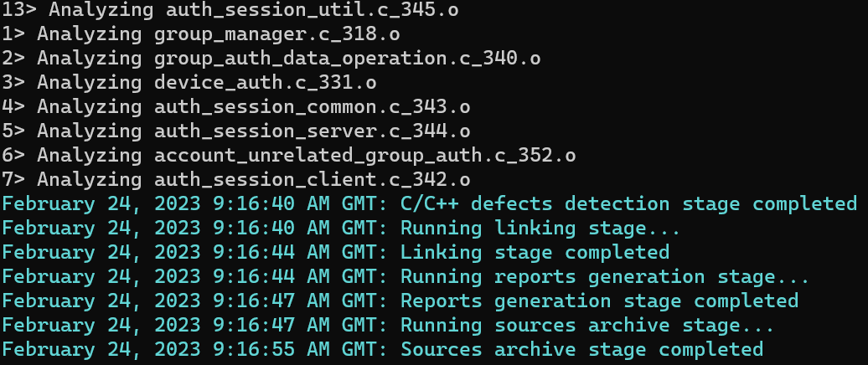Click auth_session_server.c_344.o text
868x365 pixels.
click(x=313, y=131)
